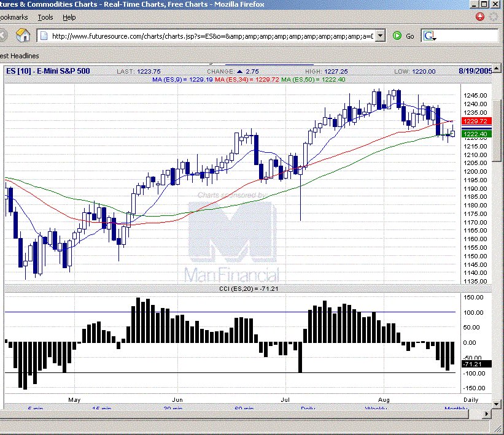Open the Google search engine selector icon
This screenshot has width=504, height=435.
[430, 36]
